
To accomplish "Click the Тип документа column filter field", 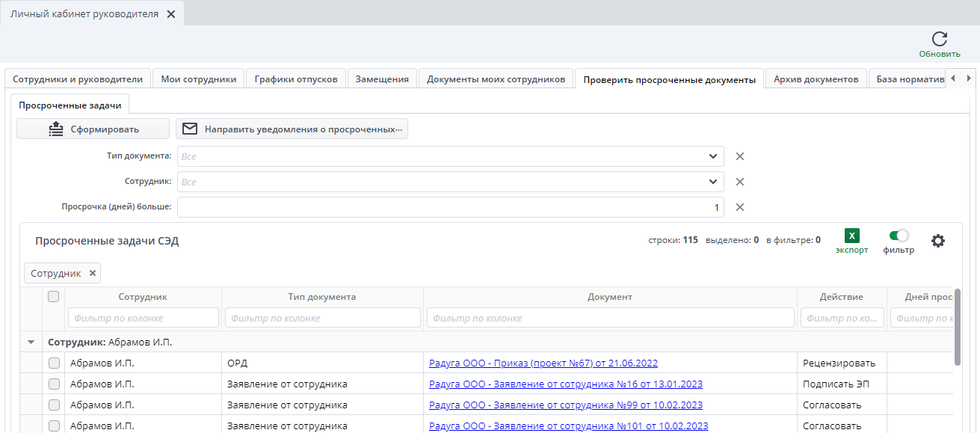I will [x=323, y=318].
